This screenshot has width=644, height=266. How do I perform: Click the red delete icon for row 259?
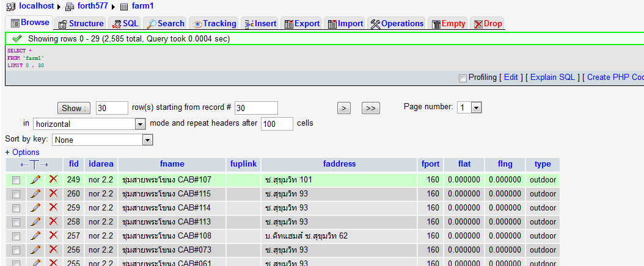click(53, 207)
